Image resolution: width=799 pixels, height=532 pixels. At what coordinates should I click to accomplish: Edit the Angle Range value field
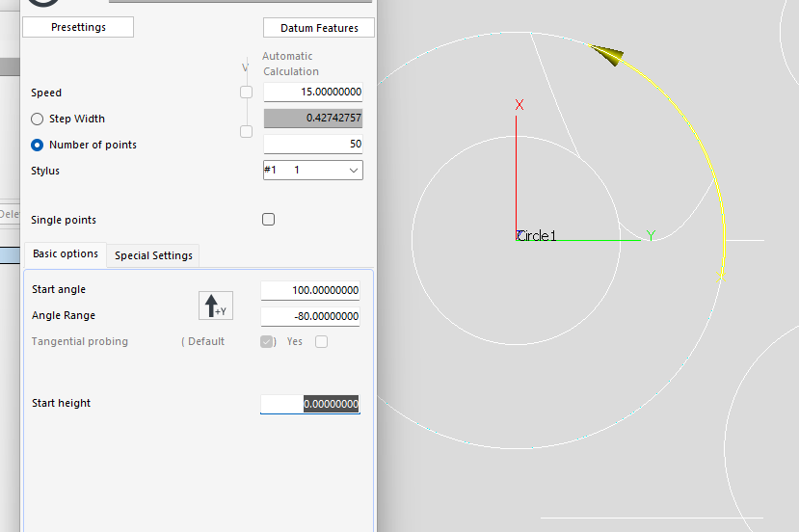[x=310, y=316]
